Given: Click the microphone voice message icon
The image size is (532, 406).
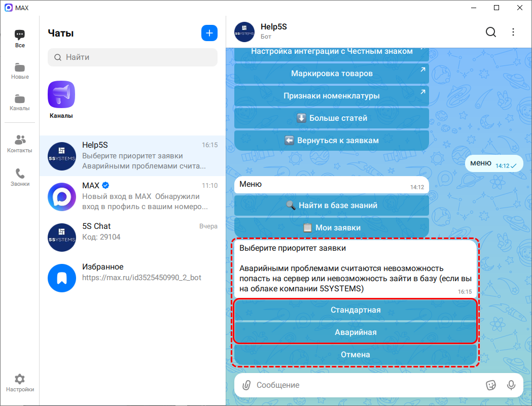Looking at the screenshot, I should [x=511, y=385].
